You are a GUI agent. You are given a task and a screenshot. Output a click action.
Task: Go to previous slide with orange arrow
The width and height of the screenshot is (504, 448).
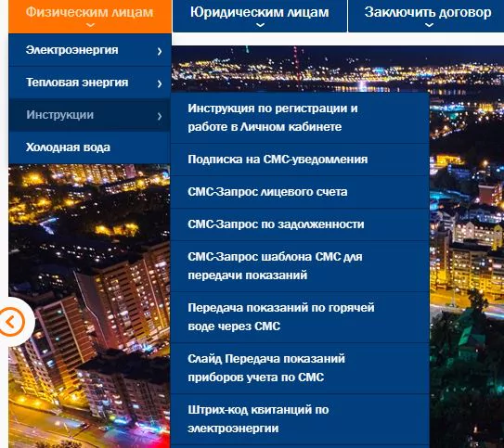(11, 322)
